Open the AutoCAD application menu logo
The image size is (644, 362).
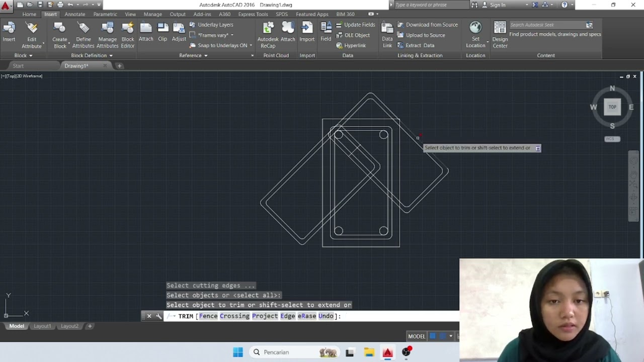click(6, 7)
